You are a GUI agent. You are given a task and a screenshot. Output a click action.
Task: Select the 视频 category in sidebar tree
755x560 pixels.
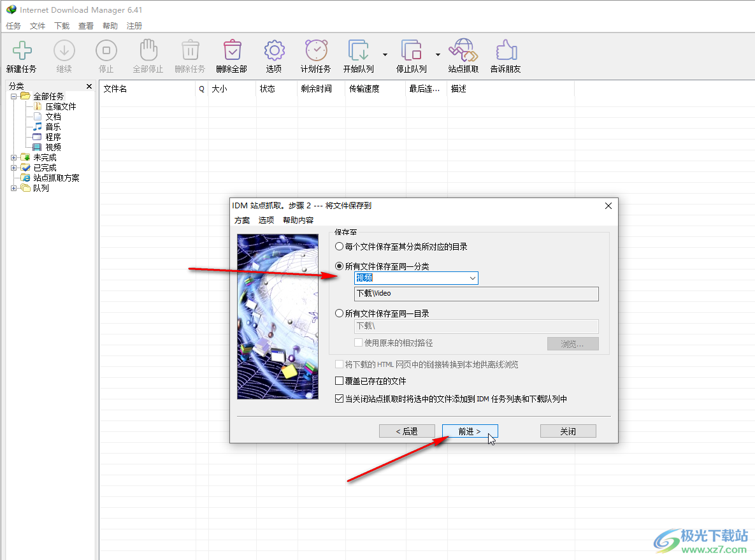tap(53, 147)
